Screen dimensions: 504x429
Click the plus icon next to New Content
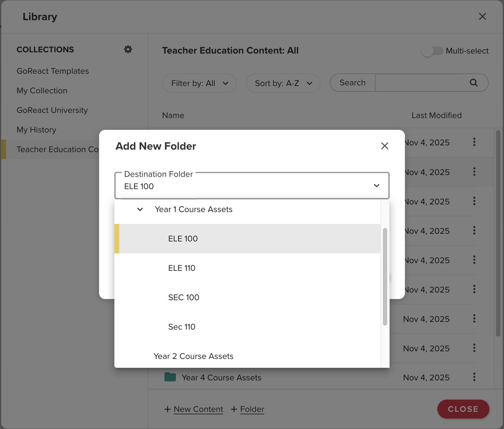point(168,409)
